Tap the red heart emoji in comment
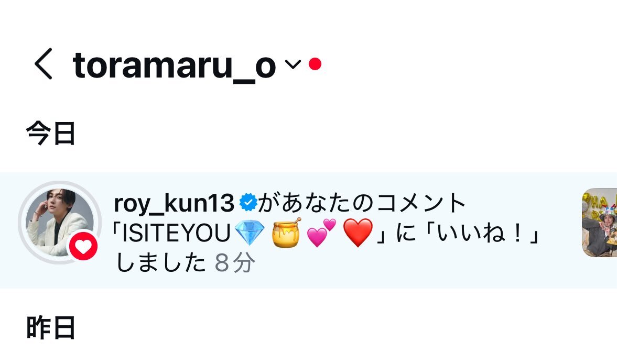The width and height of the screenshot is (617, 364). [x=358, y=233]
